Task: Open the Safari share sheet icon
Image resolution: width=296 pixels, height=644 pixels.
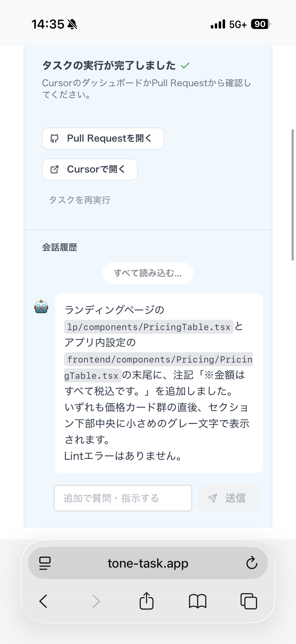Action: 146,601
